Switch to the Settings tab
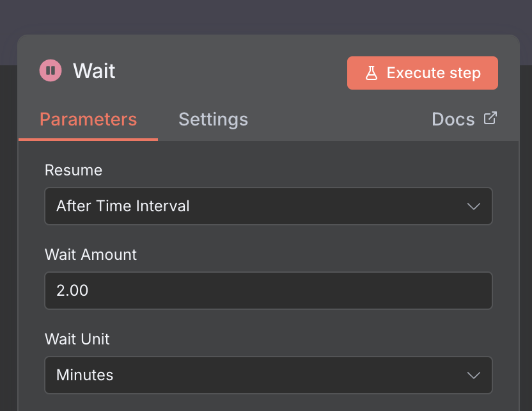Viewport: 532px width, 411px height. [x=213, y=119]
